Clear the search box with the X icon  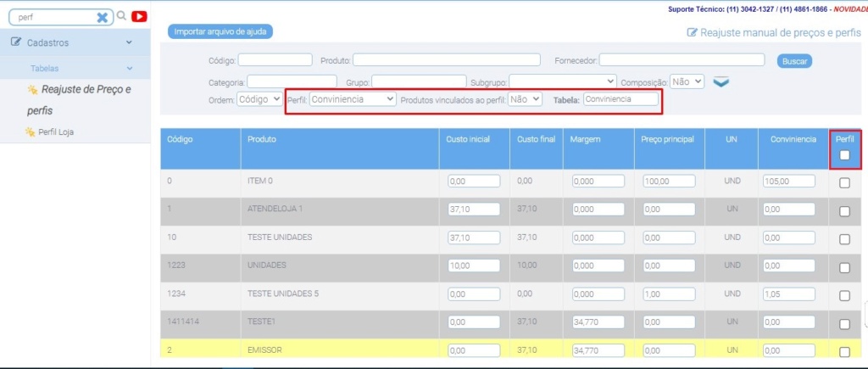(102, 17)
